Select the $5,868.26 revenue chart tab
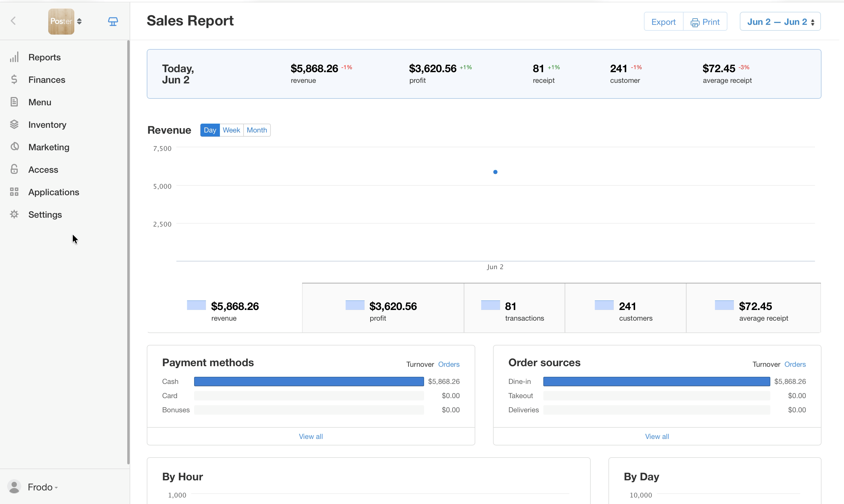The width and height of the screenshot is (844, 504). click(x=225, y=308)
